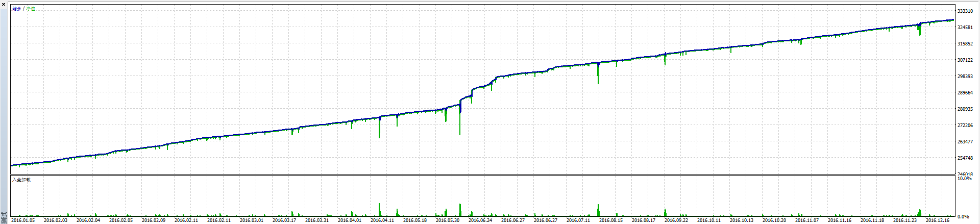Screen dimensions: 980x224
Task: Select the 2016.09.22 date on time axis
Action: point(676,220)
